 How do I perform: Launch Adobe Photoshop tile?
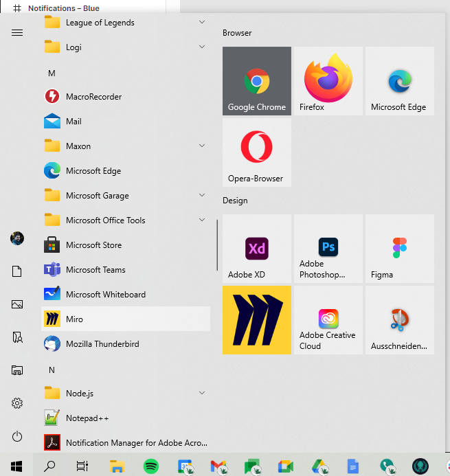(x=328, y=249)
